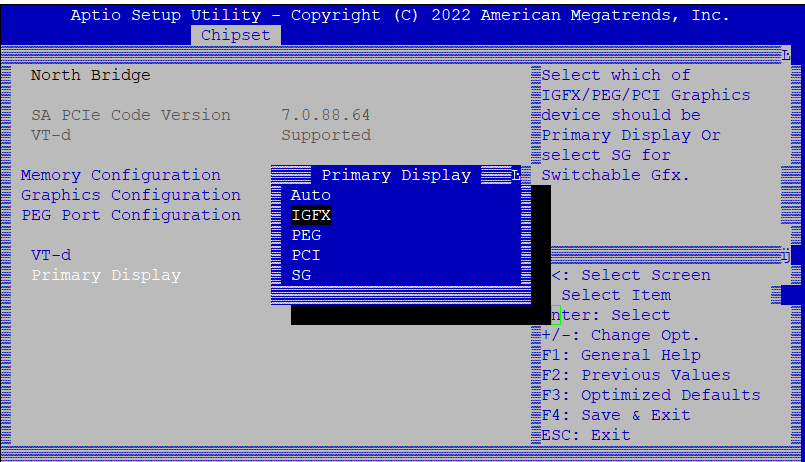
Task: Select SG for switchable graphics
Action: point(301,275)
